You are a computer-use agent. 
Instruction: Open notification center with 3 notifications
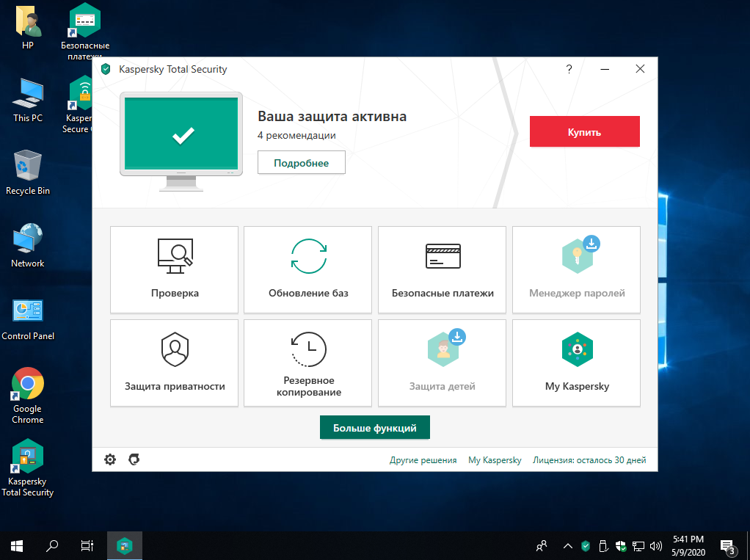pyautogui.click(x=727, y=547)
